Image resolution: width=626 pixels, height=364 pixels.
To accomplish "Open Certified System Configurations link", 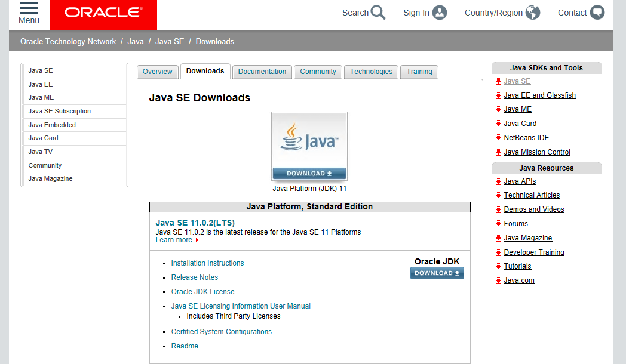I will click(222, 332).
